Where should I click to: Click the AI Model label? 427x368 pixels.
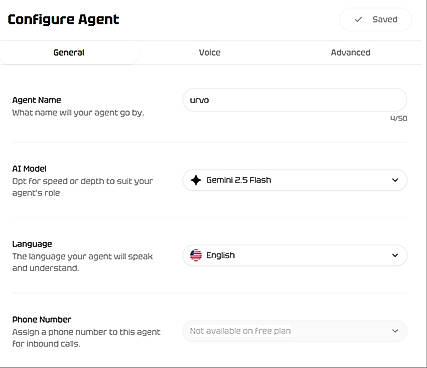coord(29,169)
